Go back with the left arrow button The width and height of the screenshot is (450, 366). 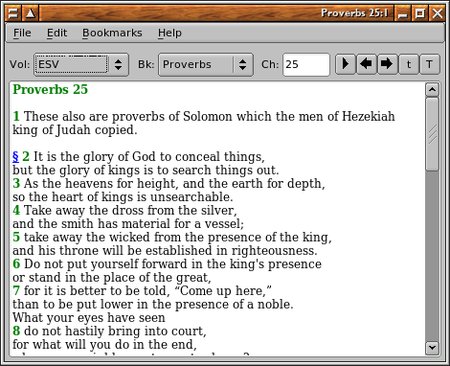[366, 64]
